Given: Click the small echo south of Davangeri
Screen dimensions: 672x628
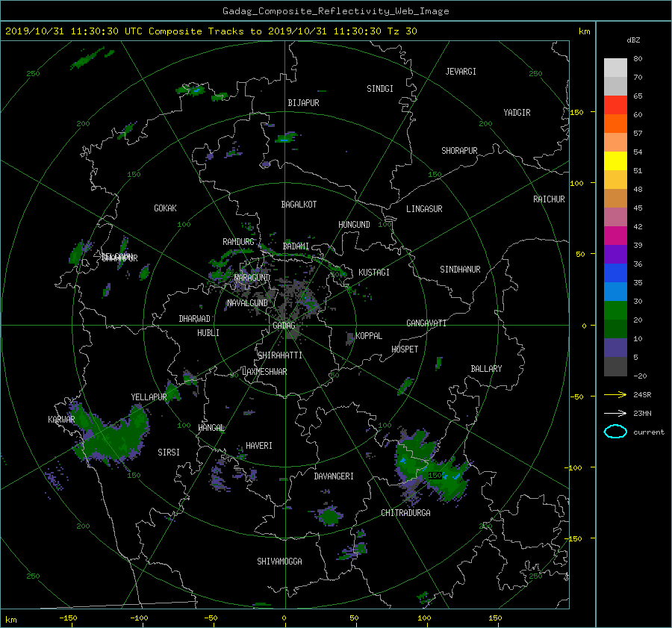Looking at the screenshot, I should click(329, 516).
